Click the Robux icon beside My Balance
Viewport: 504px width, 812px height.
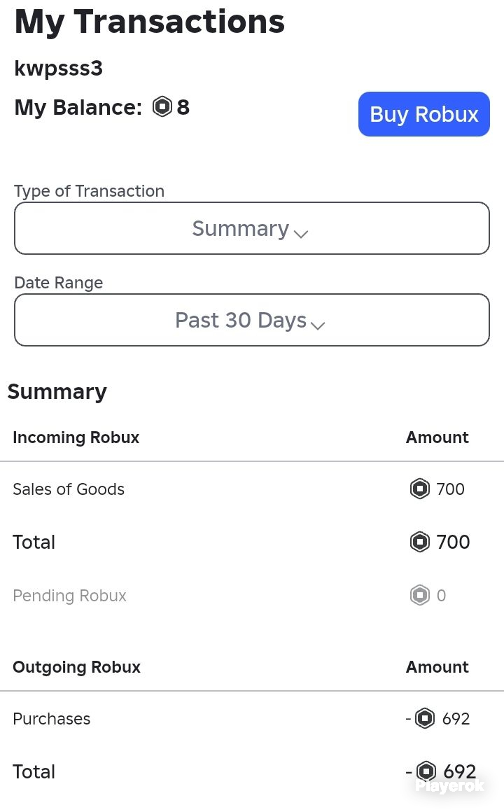[x=162, y=107]
